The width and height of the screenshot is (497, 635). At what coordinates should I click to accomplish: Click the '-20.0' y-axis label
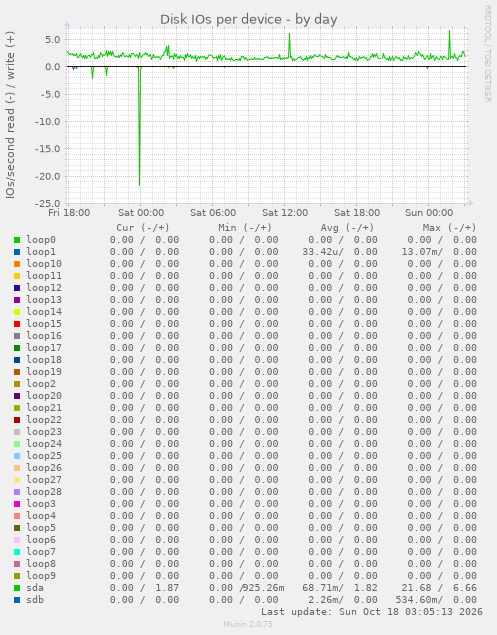[x=47, y=177]
